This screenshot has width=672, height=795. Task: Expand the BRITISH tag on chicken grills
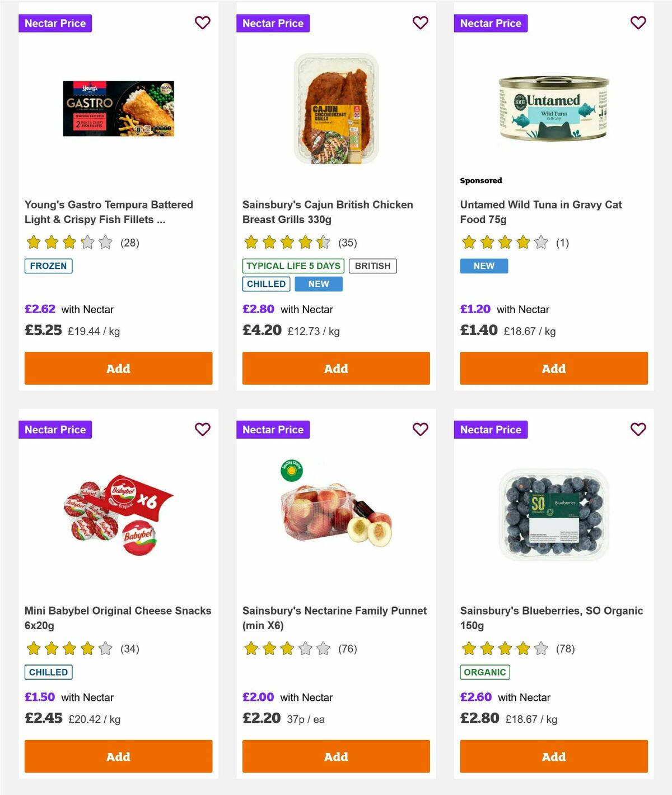tap(373, 266)
